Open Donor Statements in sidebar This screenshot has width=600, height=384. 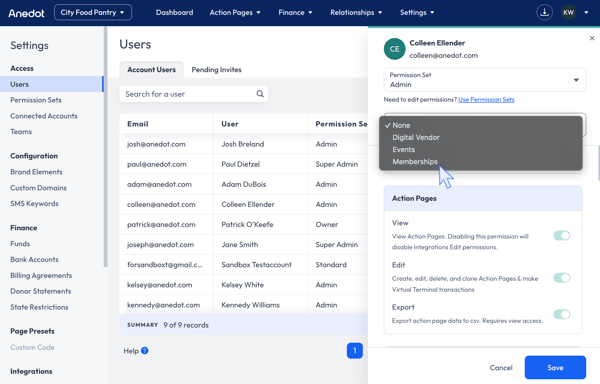click(41, 291)
